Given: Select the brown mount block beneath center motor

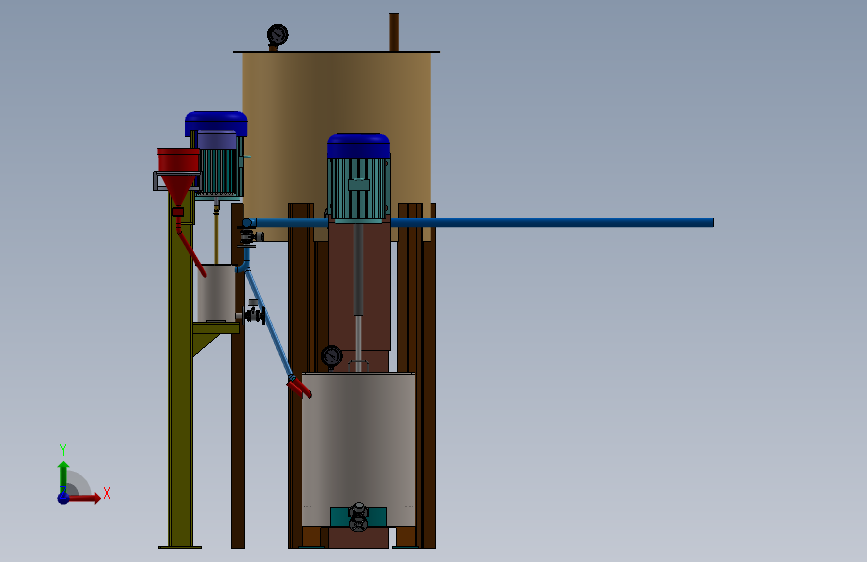Looking at the screenshot, I should 359,285.
